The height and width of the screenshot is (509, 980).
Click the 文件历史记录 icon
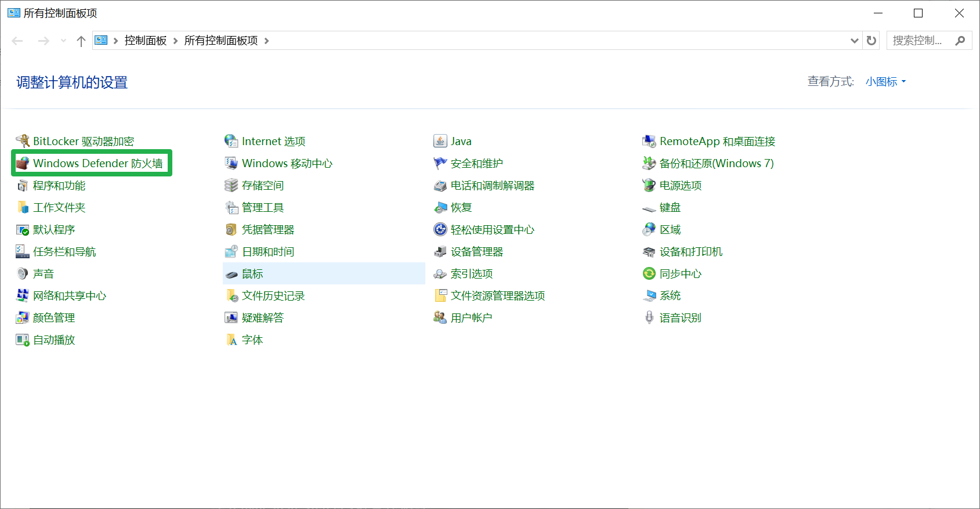coord(232,295)
